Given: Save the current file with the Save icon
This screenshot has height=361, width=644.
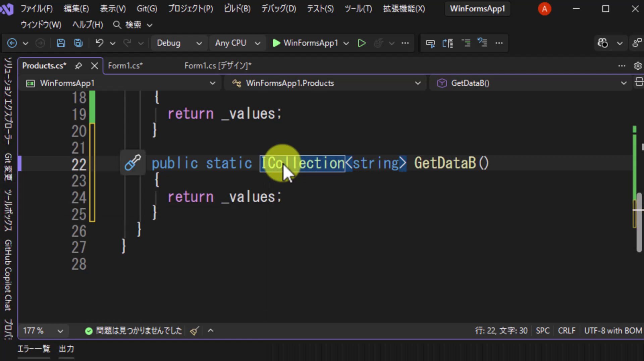Looking at the screenshot, I should pos(61,43).
